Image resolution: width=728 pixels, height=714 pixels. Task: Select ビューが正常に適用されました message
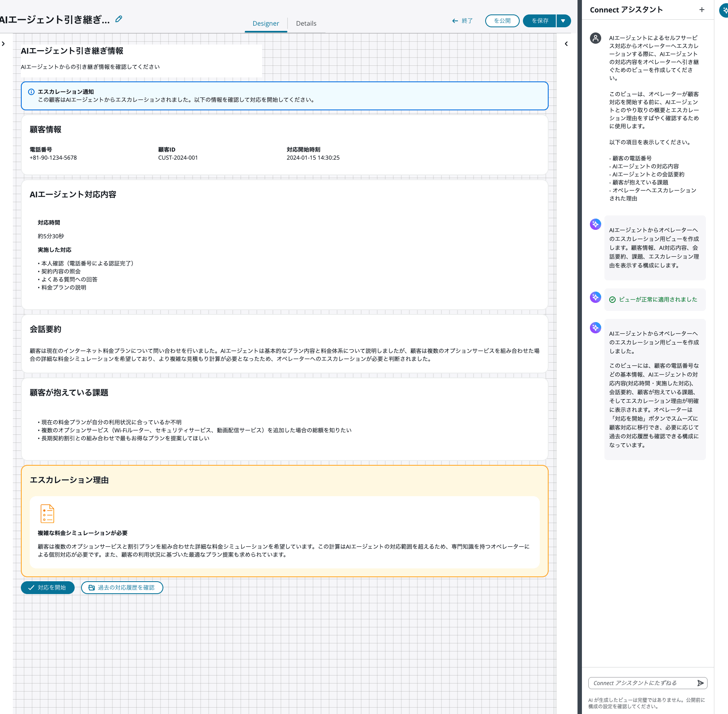click(x=658, y=300)
